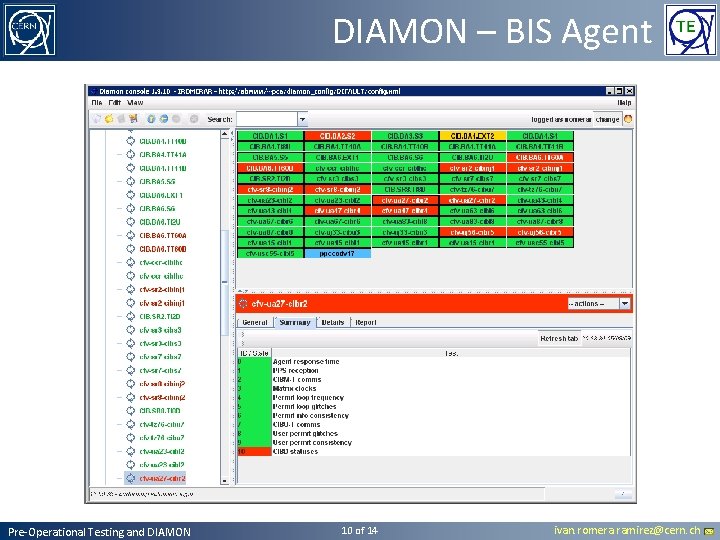This screenshot has width=720, height=540.
Task: Click the CERN logo on the slide
Action: click(x=30, y=30)
